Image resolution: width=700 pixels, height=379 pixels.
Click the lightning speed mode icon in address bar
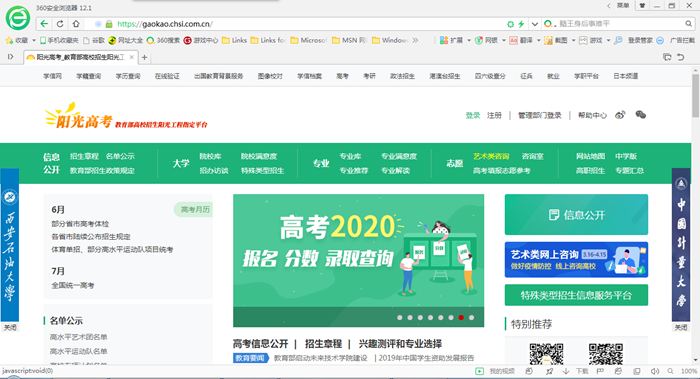tap(521, 24)
